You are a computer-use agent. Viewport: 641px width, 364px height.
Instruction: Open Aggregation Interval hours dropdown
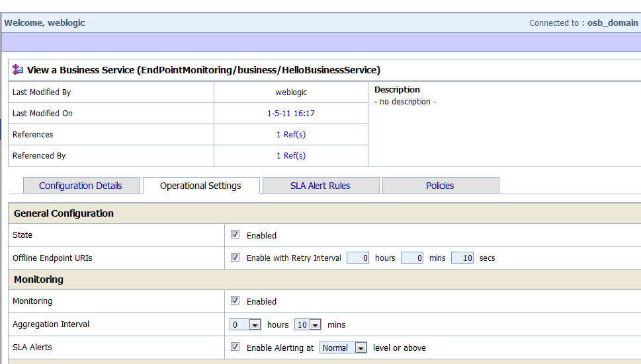tap(245, 324)
